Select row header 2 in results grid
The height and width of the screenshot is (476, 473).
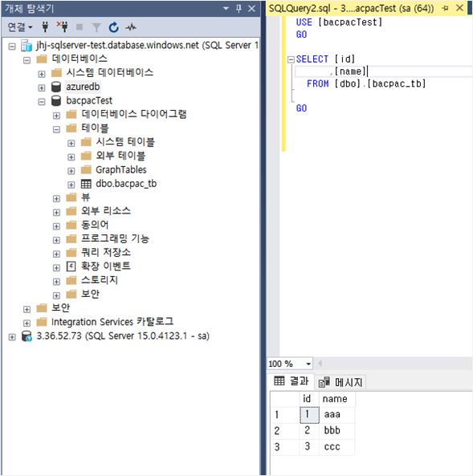pyautogui.click(x=285, y=431)
